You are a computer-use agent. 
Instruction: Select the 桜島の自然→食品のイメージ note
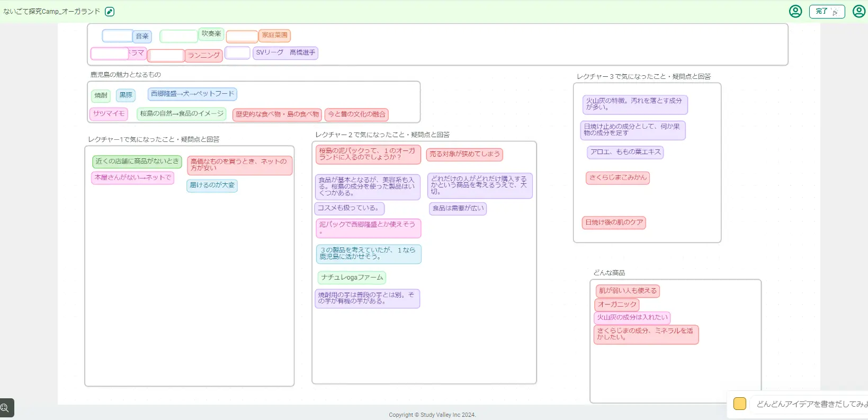point(182,114)
